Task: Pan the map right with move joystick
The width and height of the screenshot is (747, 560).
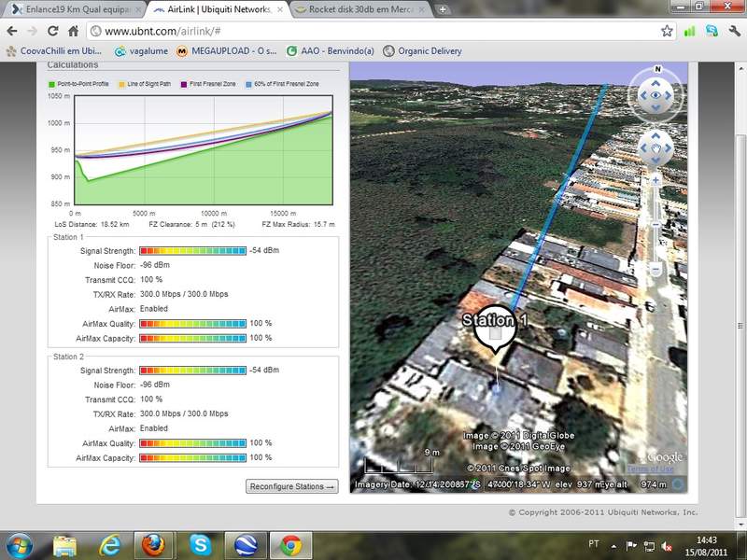Action: pos(668,148)
